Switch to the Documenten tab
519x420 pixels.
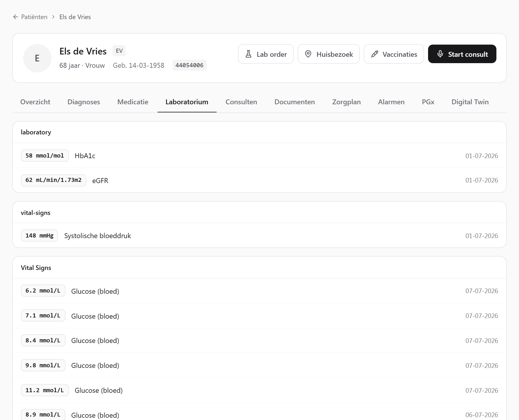click(295, 102)
